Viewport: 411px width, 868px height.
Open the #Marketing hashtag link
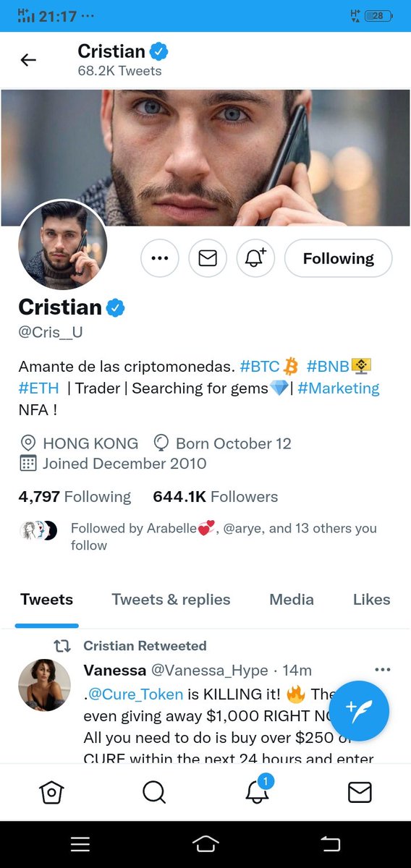point(338,388)
